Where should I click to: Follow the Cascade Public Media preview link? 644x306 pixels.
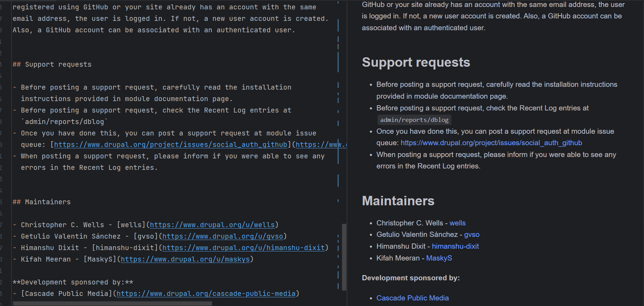click(x=412, y=298)
